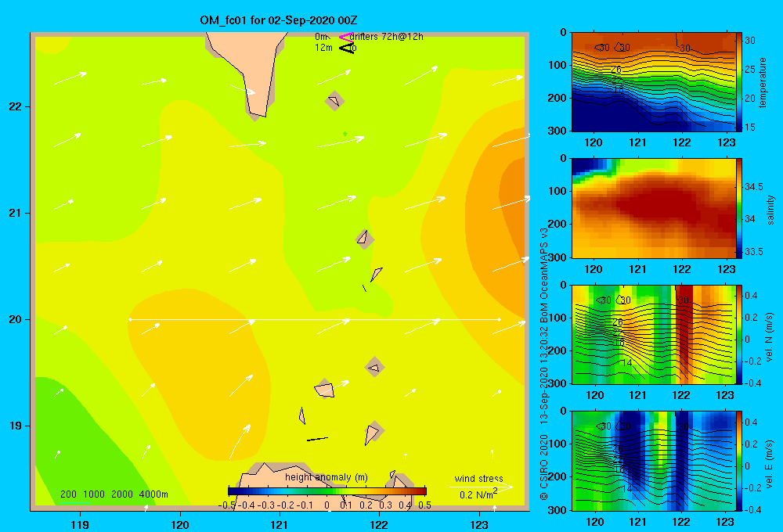Click the '0m' drifter depth label
This screenshot has width=783, height=532.
[321, 37]
